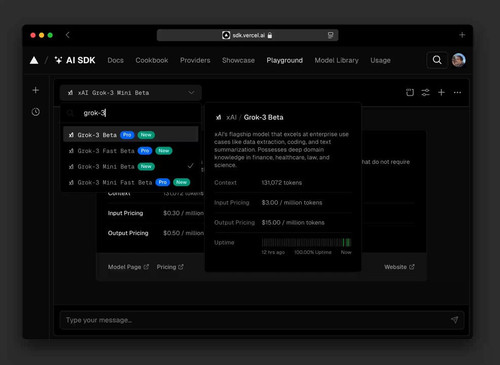500x365 pixels.
Task: Click the sdk.vercel.ai address bar
Action: (247, 35)
